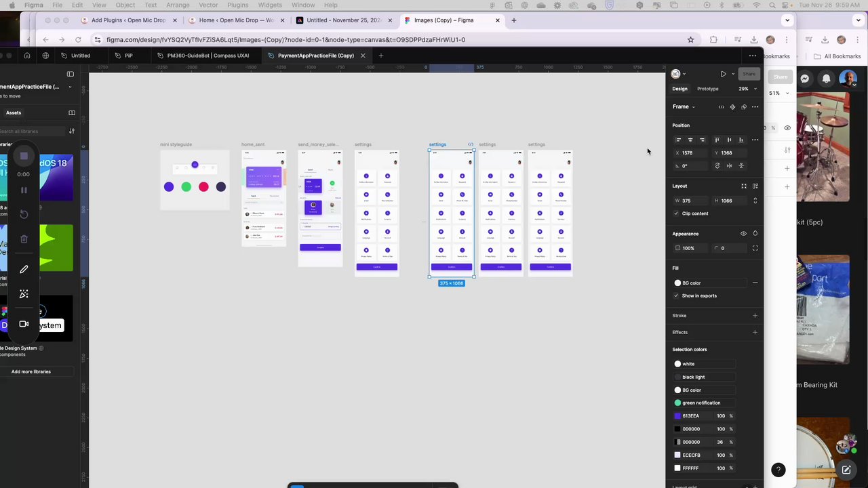Open the community globe icon
The width and height of the screenshot is (868, 488).
pos(45,56)
